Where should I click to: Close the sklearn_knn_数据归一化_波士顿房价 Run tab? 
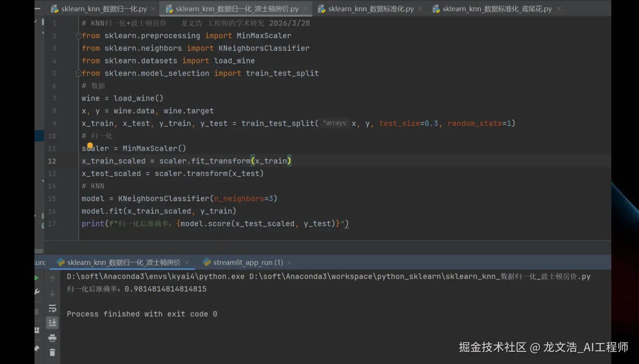coord(187,262)
